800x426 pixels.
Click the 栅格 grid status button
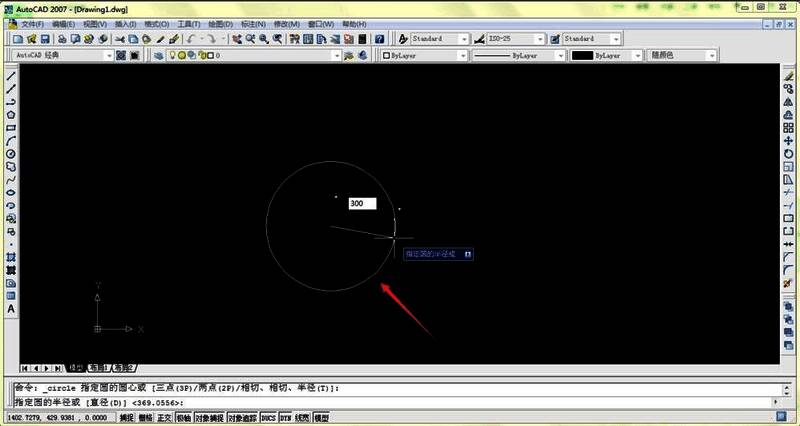145,417
